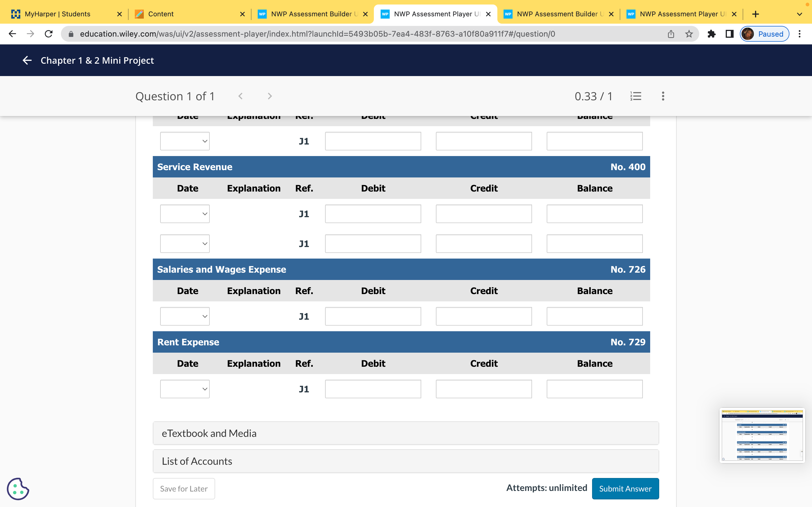The height and width of the screenshot is (507, 812).
Task: Open Rent Expense date dropdown
Action: (185, 389)
